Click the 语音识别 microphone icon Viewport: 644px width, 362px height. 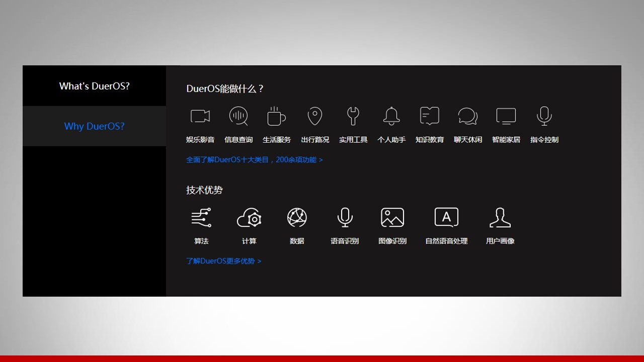[x=345, y=218]
